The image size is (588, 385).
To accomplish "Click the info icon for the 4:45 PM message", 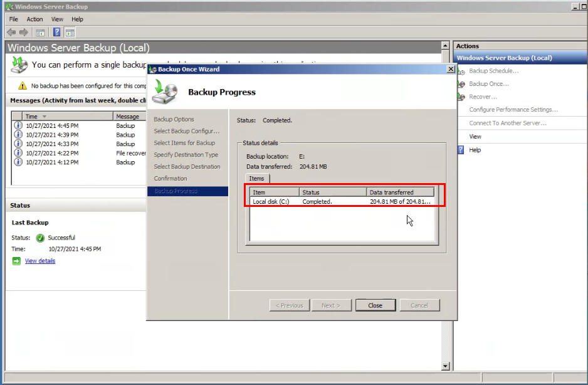I will click(x=18, y=125).
